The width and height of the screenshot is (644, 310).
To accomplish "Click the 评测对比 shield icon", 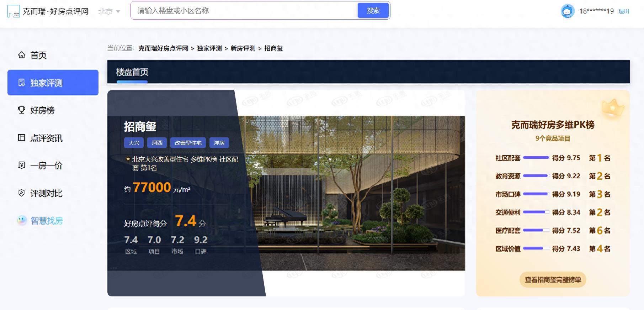I will click(x=22, y=193).
